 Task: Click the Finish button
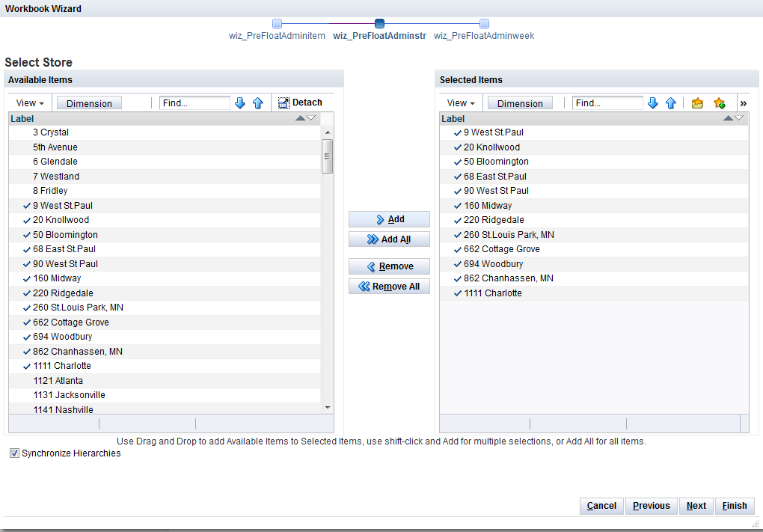735,506
